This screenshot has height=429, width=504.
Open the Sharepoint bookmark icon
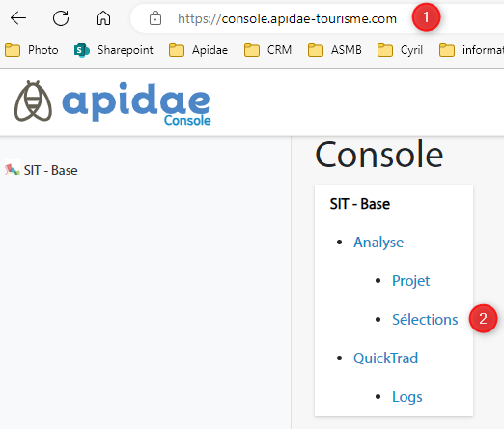pyautogui.click(x=82, y=50)
